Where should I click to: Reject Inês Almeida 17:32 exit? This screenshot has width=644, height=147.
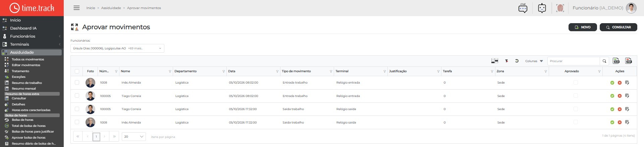pyautogui.click(x=620, y=122)
